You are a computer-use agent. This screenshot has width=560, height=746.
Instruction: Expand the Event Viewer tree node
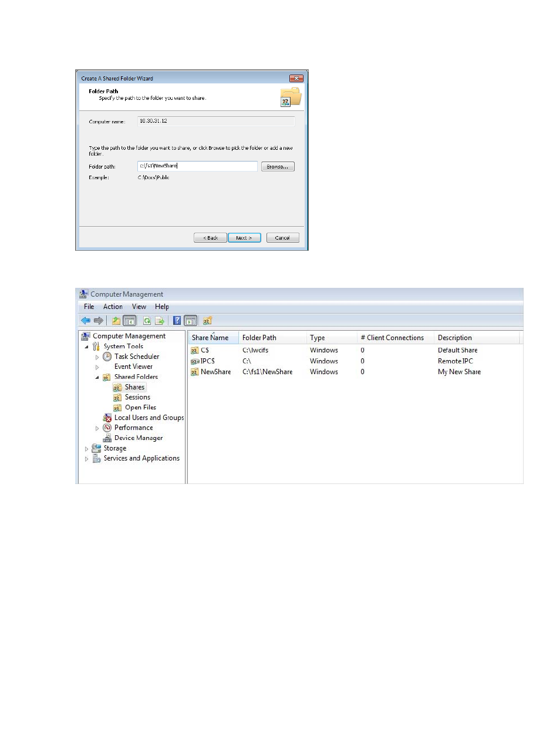pyautogui.click(x=97, y=367)
